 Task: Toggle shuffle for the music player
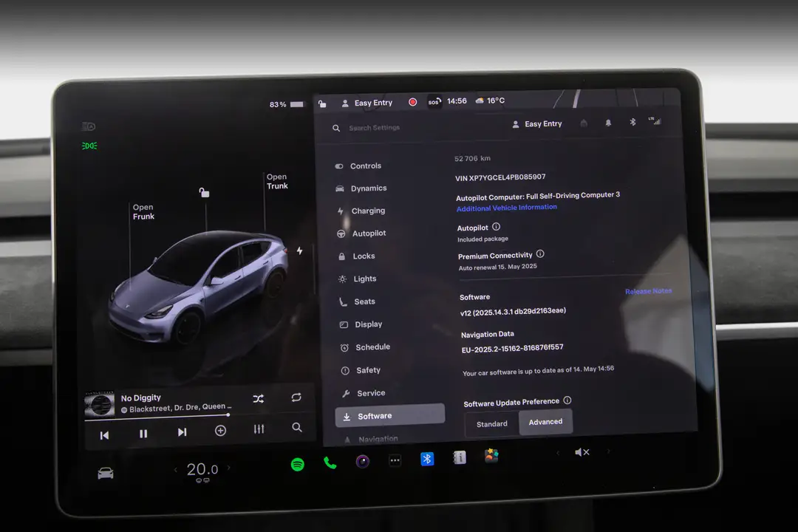click(259, 398)
